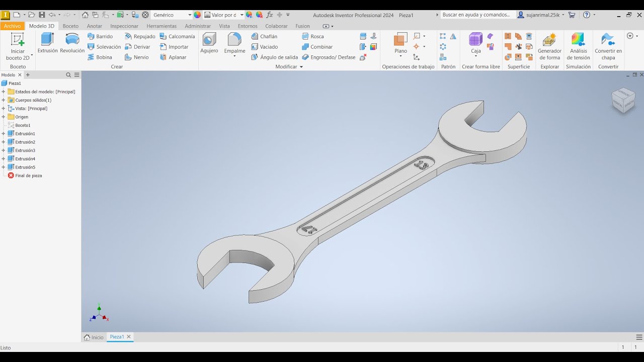The image size is (644, 362).
Task: Open the Archivo menu
Action: point(13,26)
